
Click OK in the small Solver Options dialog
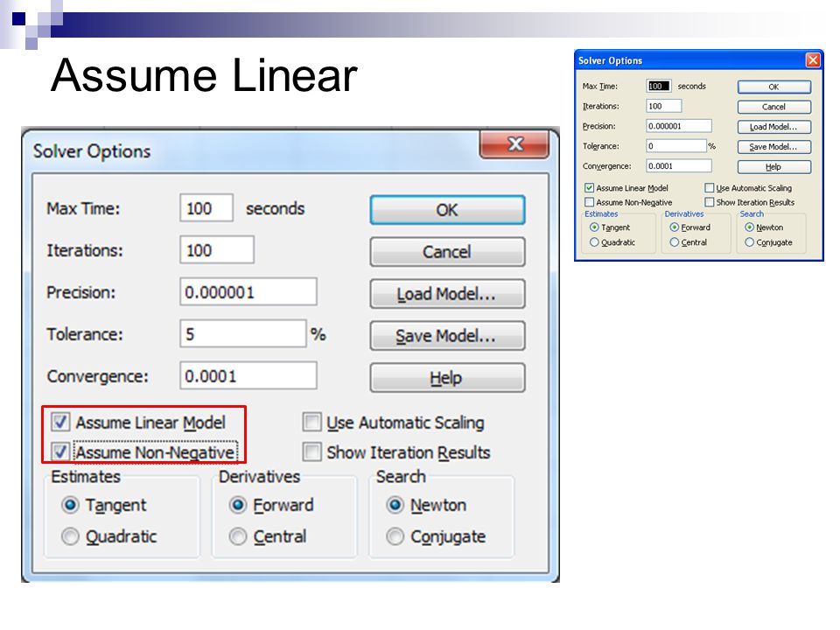pyautogui.click(x=774, y=87)
